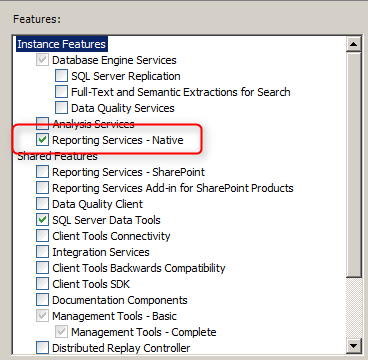
Task: Check the Documentation Components checkbox
Action: [42, 300]
